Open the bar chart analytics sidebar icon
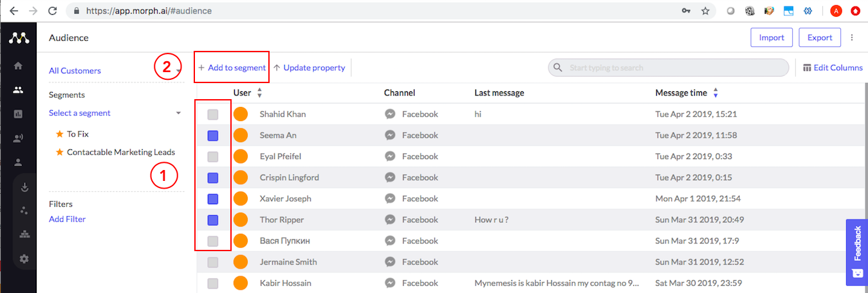 coord(18,114)
